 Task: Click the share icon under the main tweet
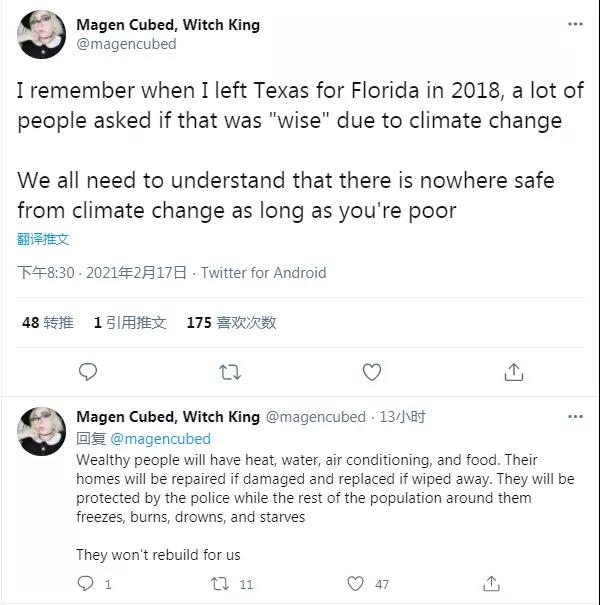click(513, 372)
